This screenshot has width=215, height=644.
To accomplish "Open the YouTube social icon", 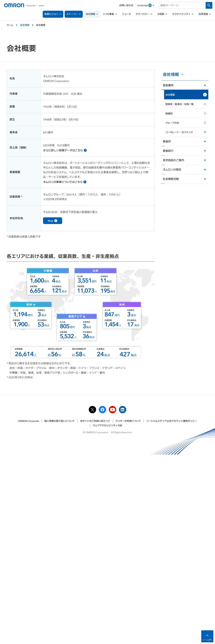I will tap(112, 409).
